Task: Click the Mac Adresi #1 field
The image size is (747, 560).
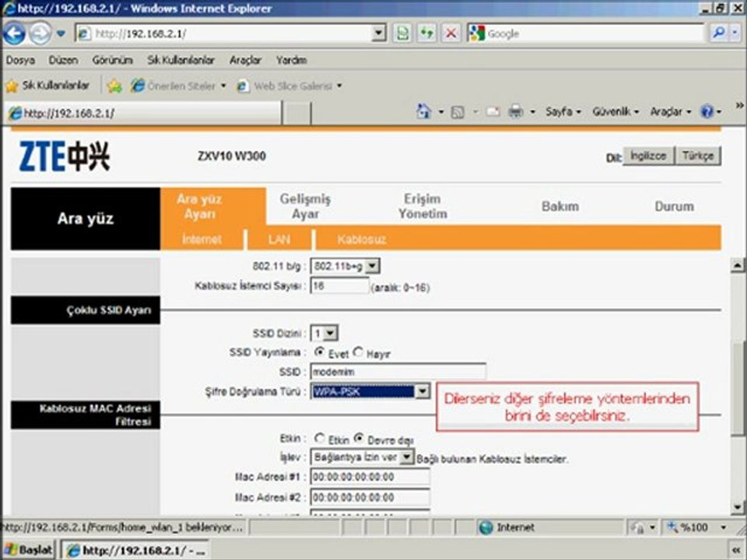Action: (370, 477)
